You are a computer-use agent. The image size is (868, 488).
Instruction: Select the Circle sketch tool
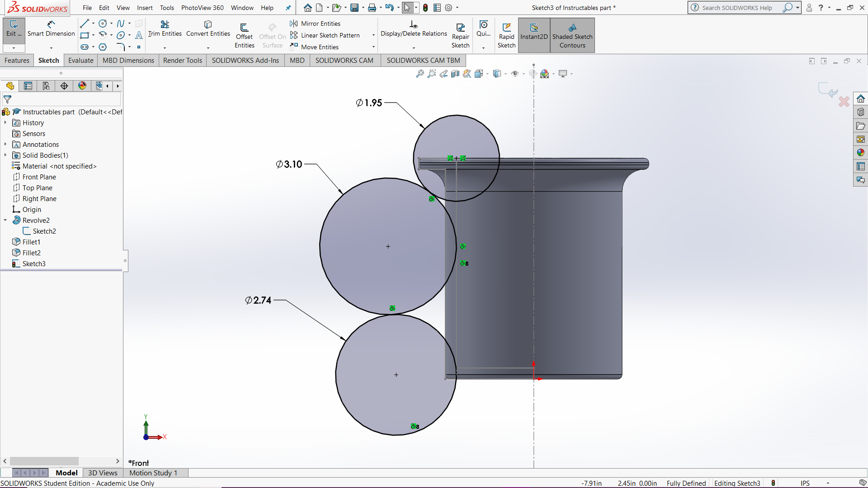[102, 23]
